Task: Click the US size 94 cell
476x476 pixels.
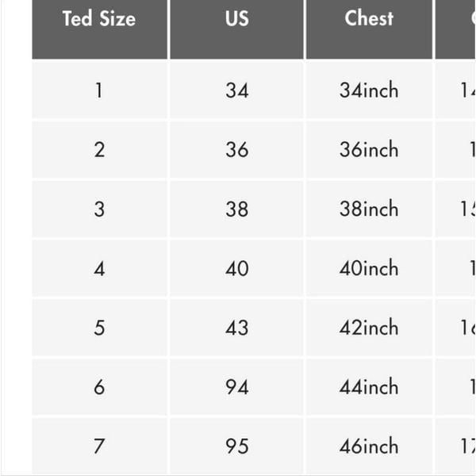Action: click(236, 387)
